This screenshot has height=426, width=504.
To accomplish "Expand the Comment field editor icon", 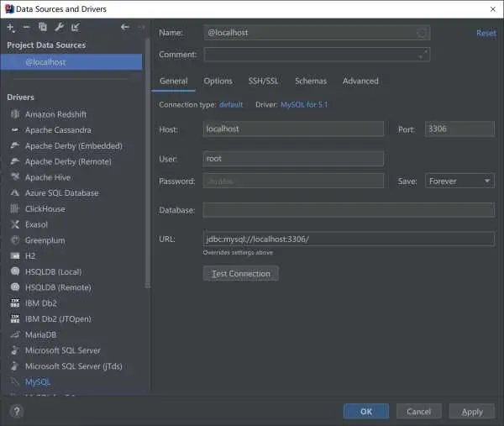I will point(423,55).
